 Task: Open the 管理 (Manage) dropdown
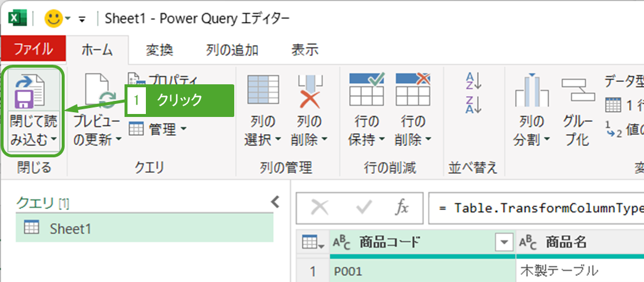[158, 128]
